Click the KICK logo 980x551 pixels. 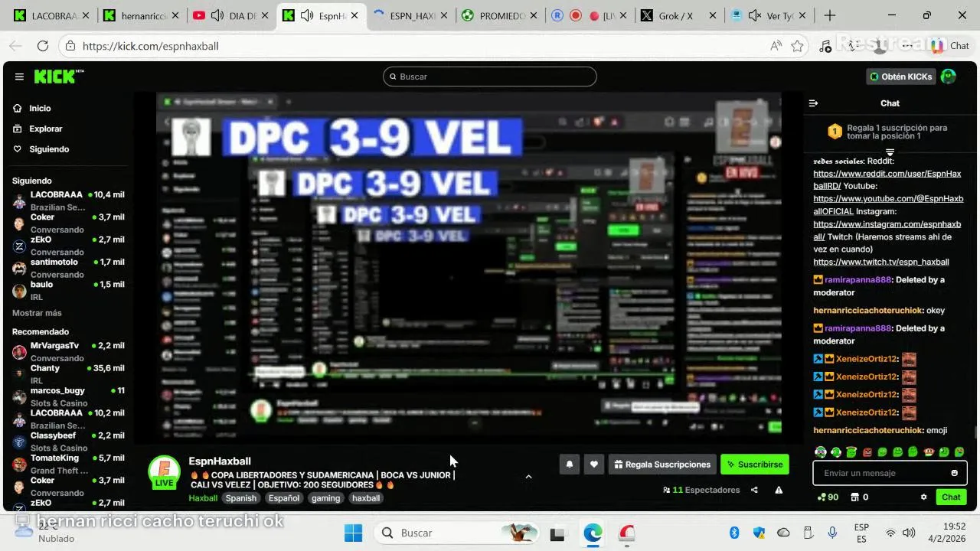(58, 77)
